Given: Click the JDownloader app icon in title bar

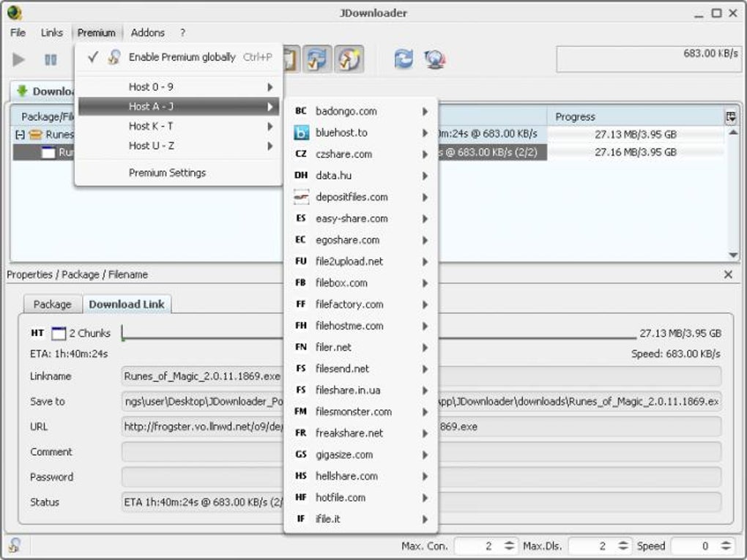Looking at the screenshot, I should (15, 12).
